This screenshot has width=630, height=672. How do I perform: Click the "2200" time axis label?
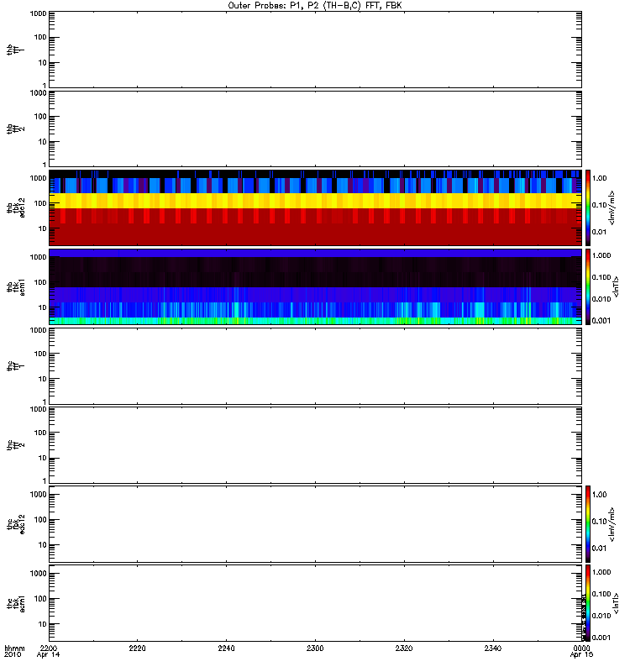click(49, 648)
